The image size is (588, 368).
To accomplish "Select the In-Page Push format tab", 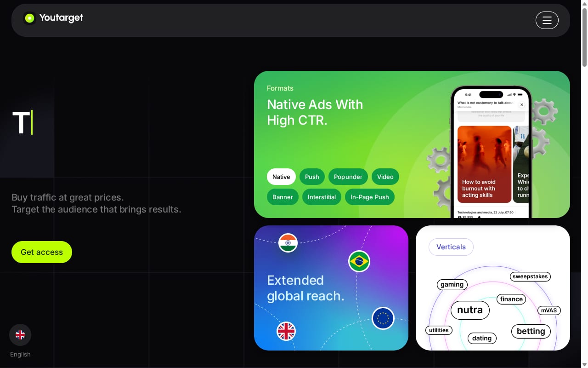I will pos(370,197).
